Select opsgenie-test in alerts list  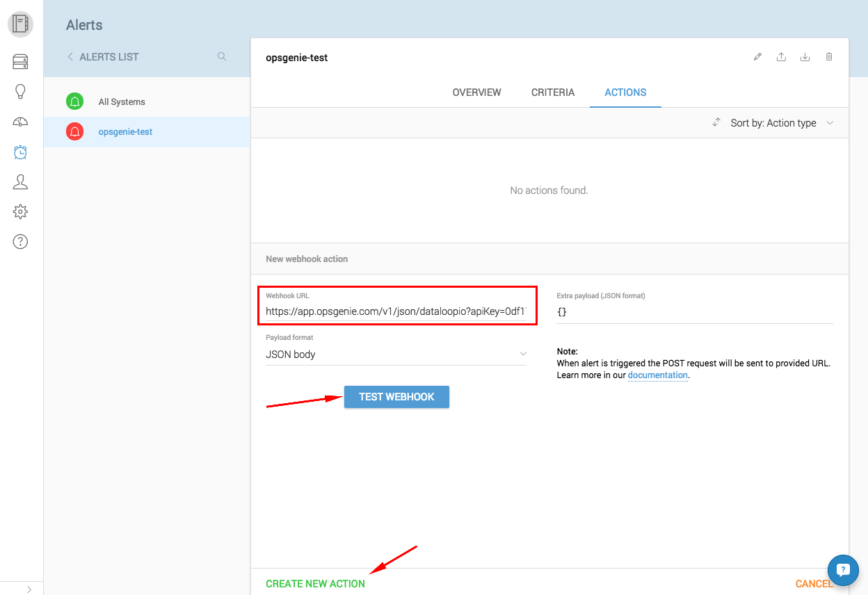[146, 131]
